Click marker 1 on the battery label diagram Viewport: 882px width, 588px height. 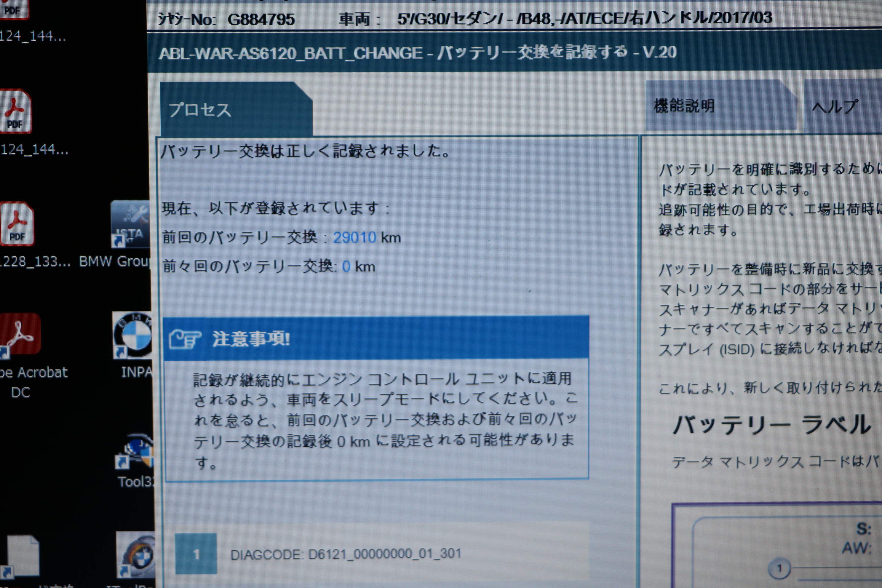(780, 568)
